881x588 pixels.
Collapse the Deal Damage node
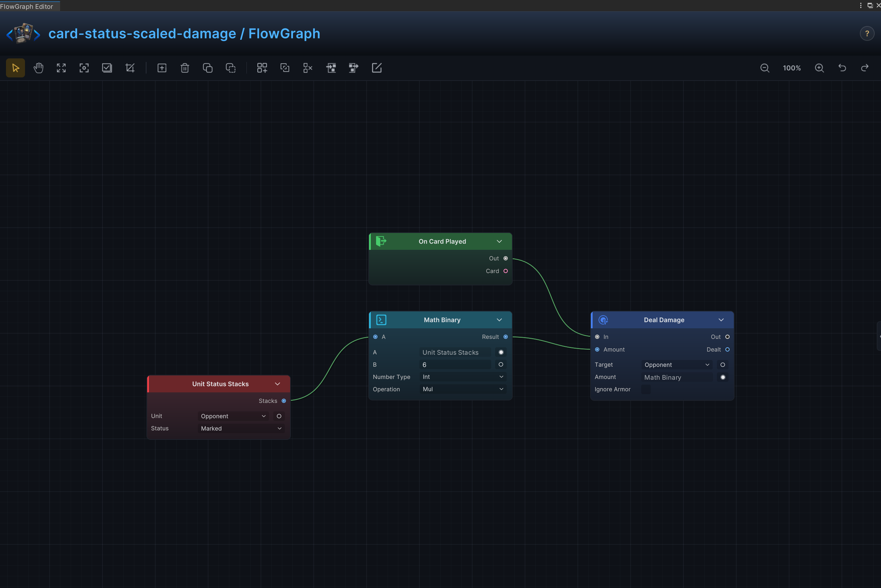[721, 320]
